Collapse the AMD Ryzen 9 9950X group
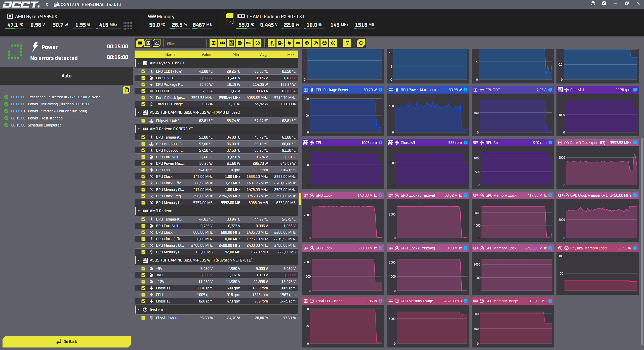Screen dimensions: 644x350 (139, 63)
